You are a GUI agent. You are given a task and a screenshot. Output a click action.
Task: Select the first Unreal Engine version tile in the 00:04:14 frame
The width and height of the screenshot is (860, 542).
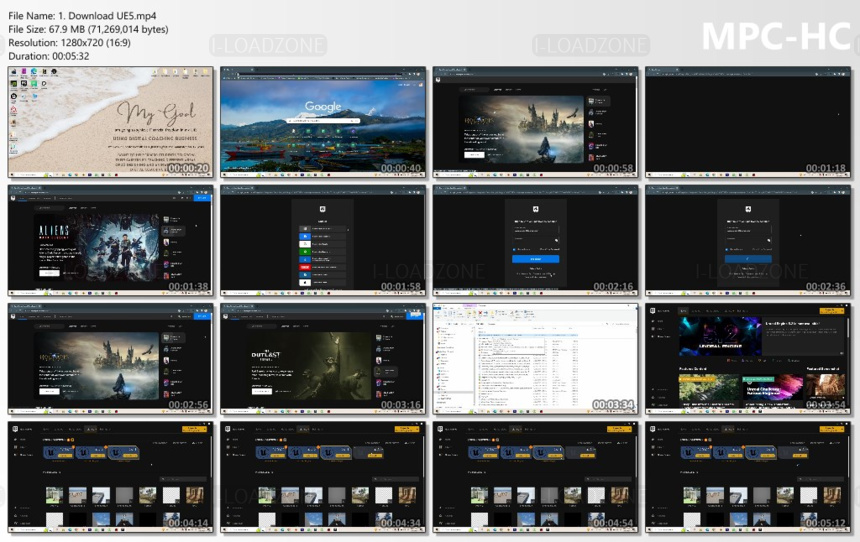point(59,453)
